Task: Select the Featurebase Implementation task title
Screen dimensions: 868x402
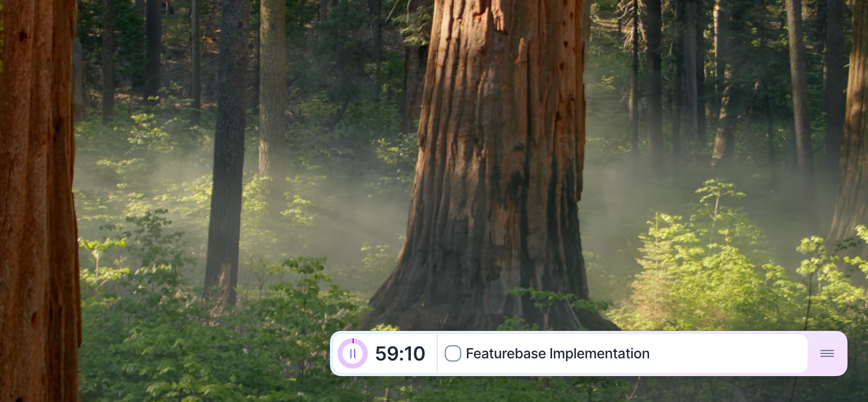Action: coord(557,354)
